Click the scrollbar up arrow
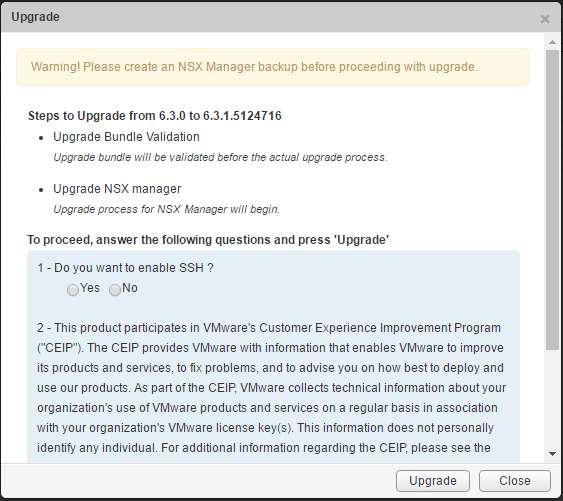Image resolution: width=563 pixels, height=501 pixels. tap(552, 42)
